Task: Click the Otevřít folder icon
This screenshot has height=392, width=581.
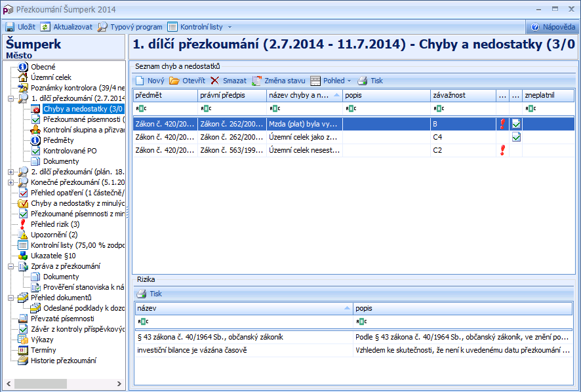Action: 174,81
